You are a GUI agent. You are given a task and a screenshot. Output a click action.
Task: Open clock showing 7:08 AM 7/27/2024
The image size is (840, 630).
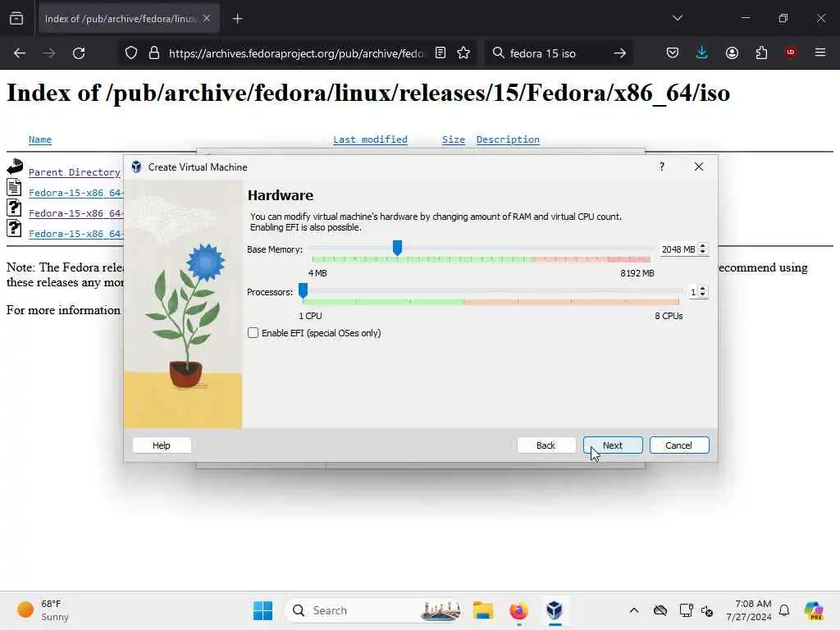coord(748,610)
